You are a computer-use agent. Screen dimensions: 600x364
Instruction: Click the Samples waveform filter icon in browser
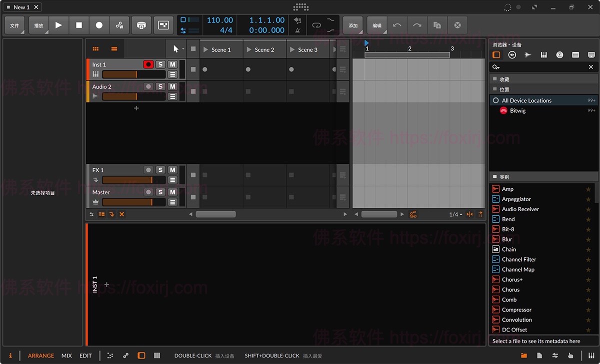528,55
